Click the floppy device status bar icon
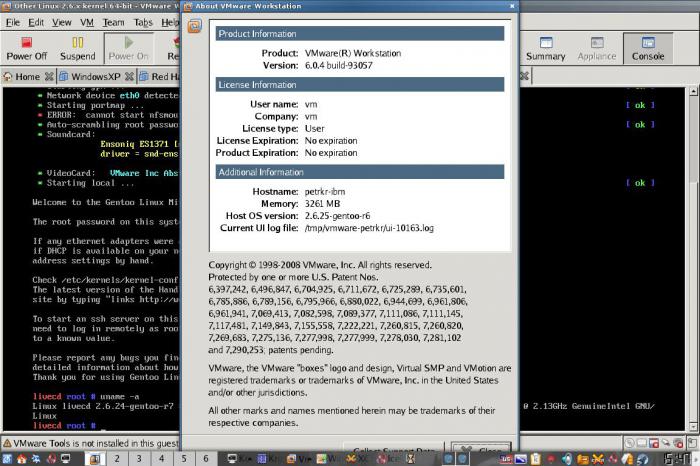 point(654,443)
